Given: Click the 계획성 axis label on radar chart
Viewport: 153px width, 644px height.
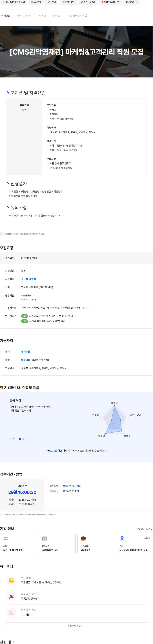Looking at the screenshot, I should (114, 403).
